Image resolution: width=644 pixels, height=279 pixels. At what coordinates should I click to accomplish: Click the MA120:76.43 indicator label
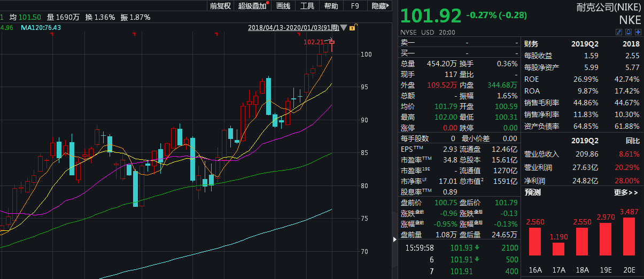click(x=41, y=28)
